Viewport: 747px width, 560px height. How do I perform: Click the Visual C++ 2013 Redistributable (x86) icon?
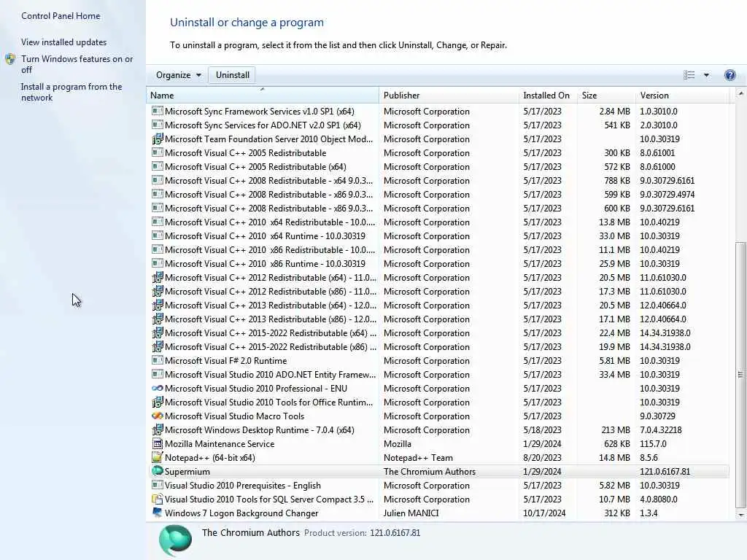tap(158, 319)
